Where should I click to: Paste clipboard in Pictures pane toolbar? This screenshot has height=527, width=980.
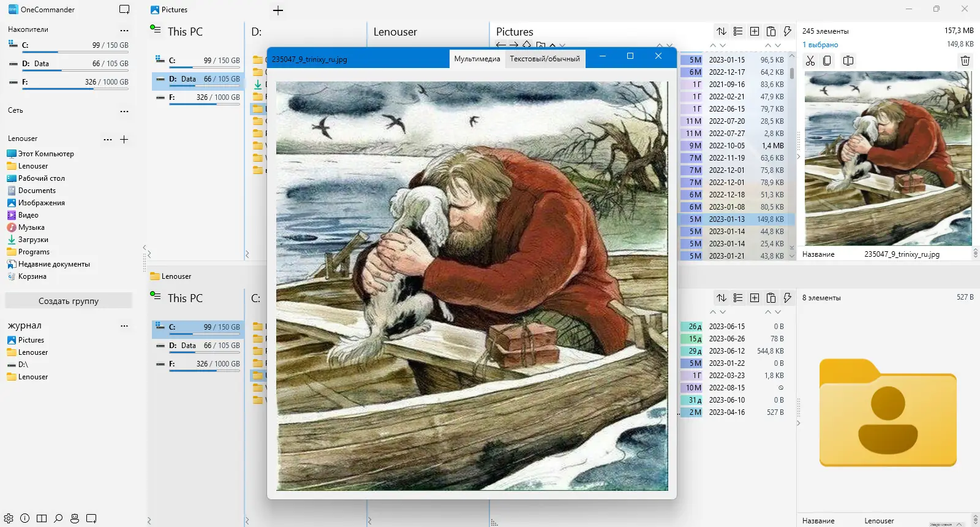pos(771,31)
